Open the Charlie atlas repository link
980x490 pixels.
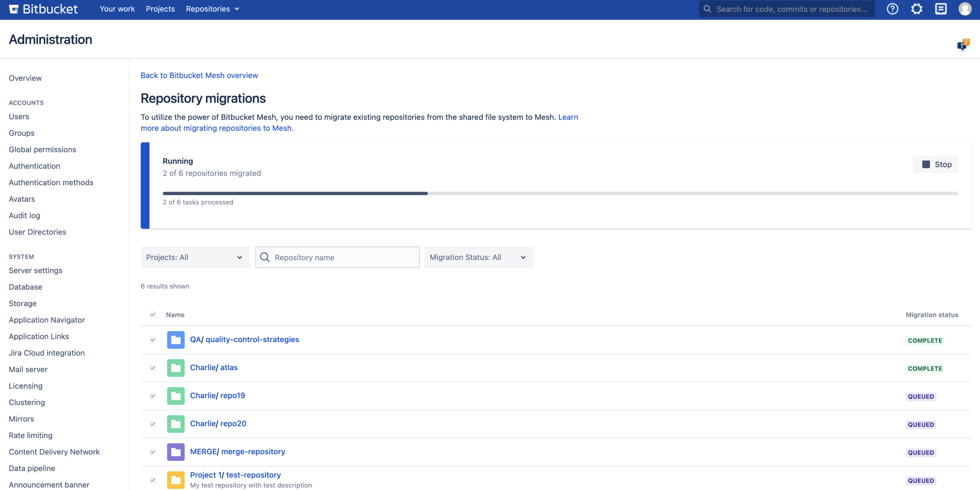[x=229, y=367]
